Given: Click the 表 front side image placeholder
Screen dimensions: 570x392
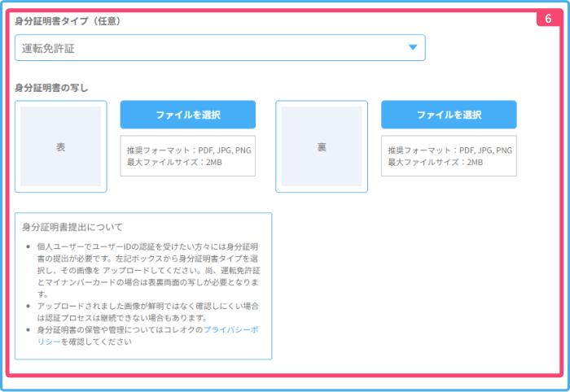Looking at the screenshot, I should click(x=61, y=146).
